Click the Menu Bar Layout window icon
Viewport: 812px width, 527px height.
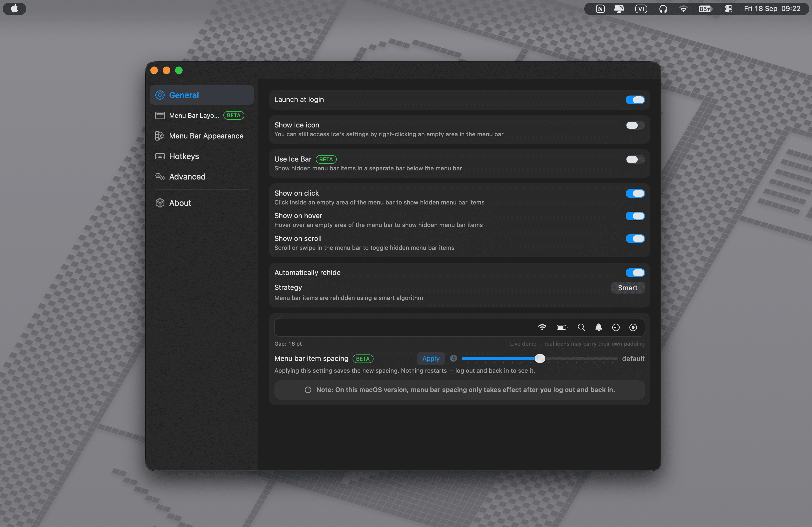coord(160,115)
